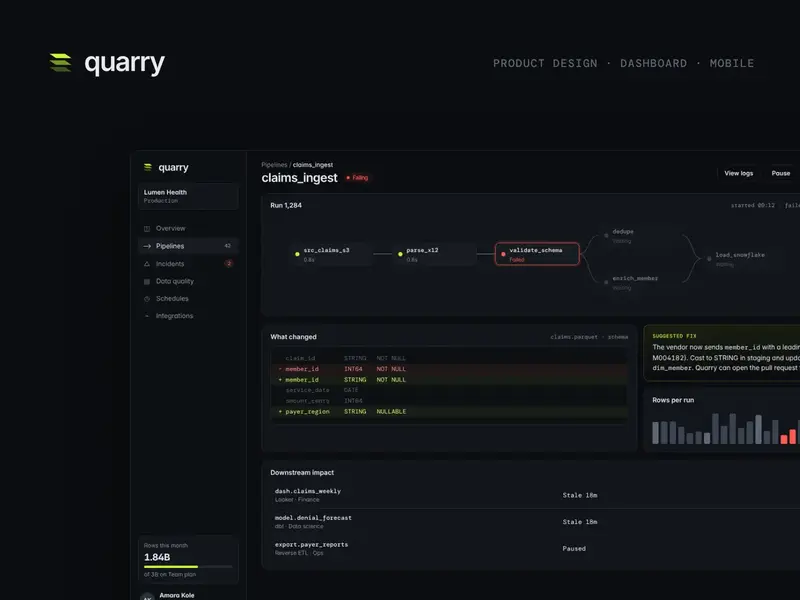The image size is (800, 600).
Task: Click the Run 1,284 heading
Action: 286,205
